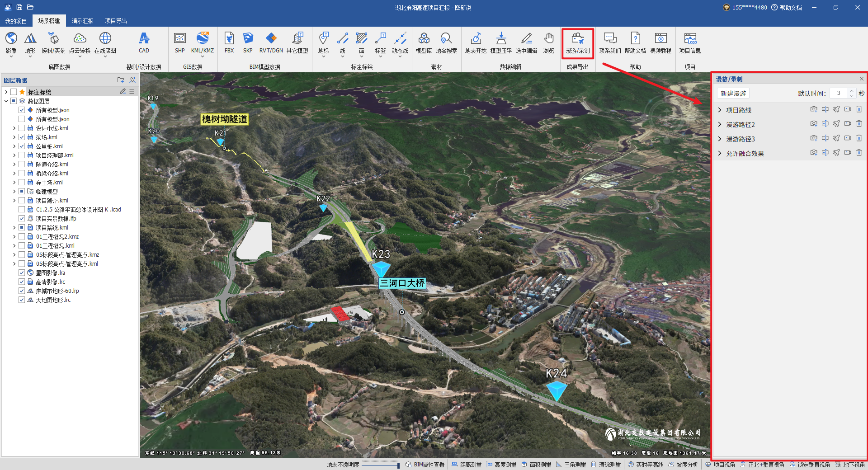Click the 新建漫游 button
The image size is (868, 470).
coord(733,94)
